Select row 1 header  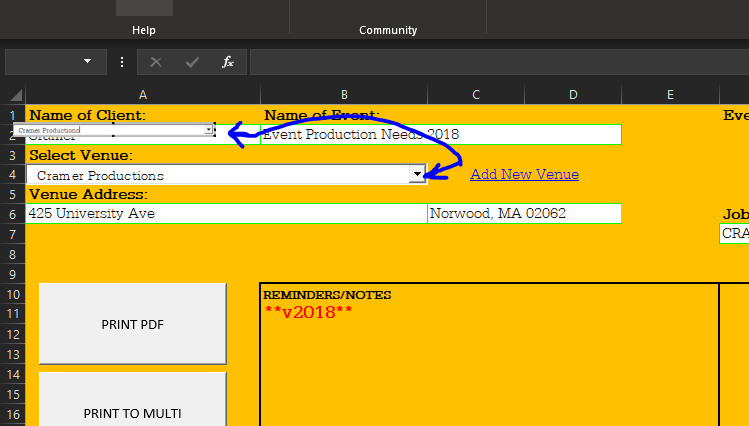(12, 116)
